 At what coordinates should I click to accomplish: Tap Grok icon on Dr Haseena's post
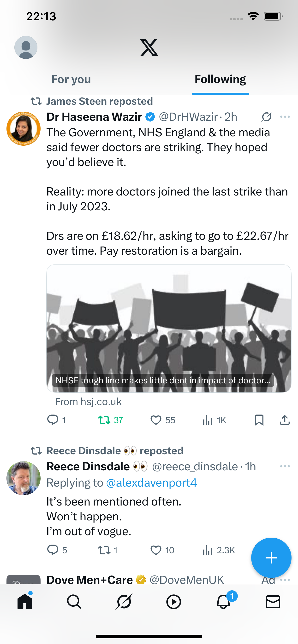coord(266,117)
